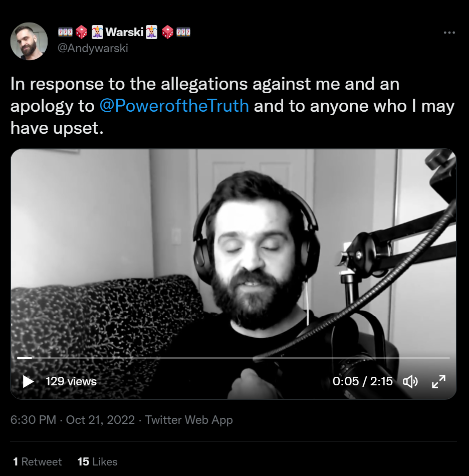
Task: Click the 0:05 / 2:15 time display
Action: [x=362, y=381]
